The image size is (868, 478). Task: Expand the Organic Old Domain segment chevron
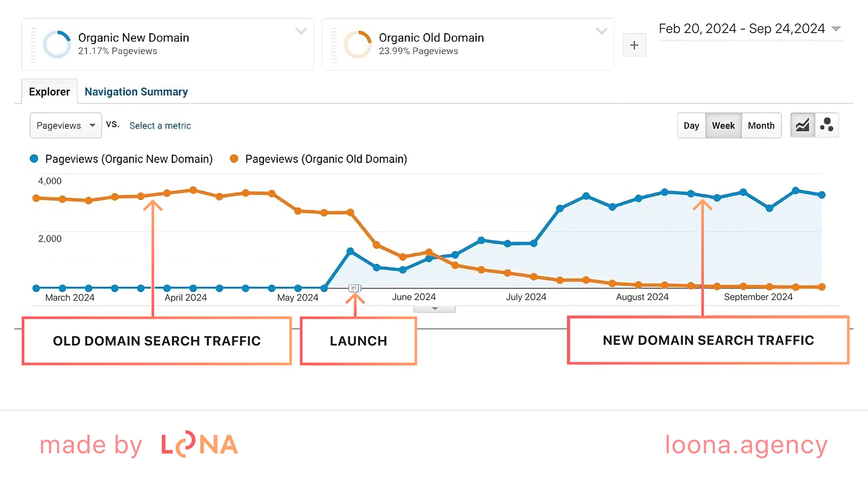click(x=601, y=31)
